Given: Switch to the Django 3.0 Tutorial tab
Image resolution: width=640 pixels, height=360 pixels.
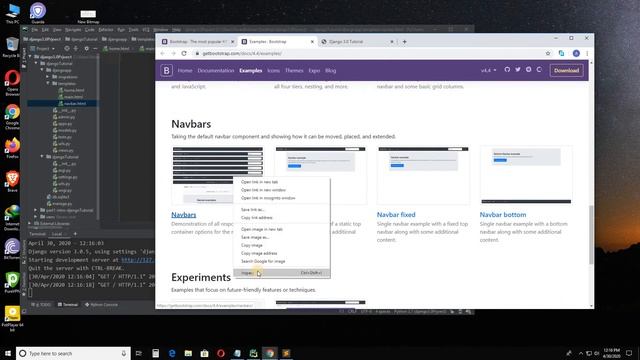Looking at the screenshot, I should pyautogui.click(x=357, y=42).
